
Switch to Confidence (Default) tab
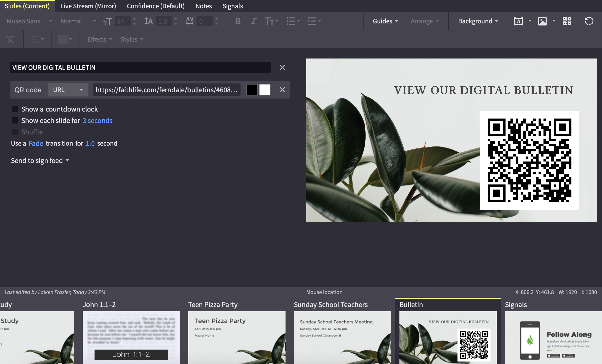[x=156, y=6]
